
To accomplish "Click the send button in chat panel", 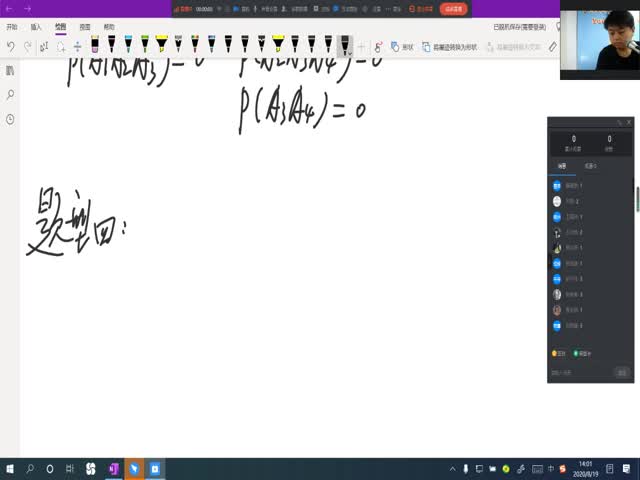I will pyautogui.click(x=622, y=372).
